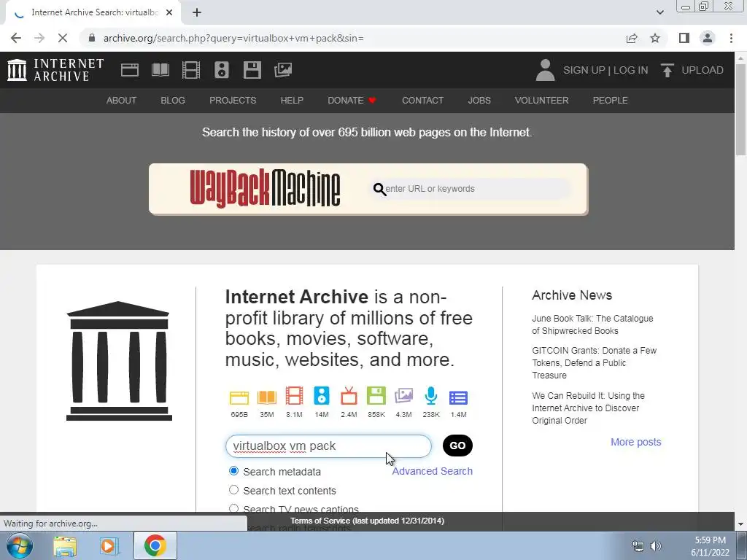This screenshot has height=560, width=747.
Task: Open the JOBS menu item
Action: coord(479,101)
